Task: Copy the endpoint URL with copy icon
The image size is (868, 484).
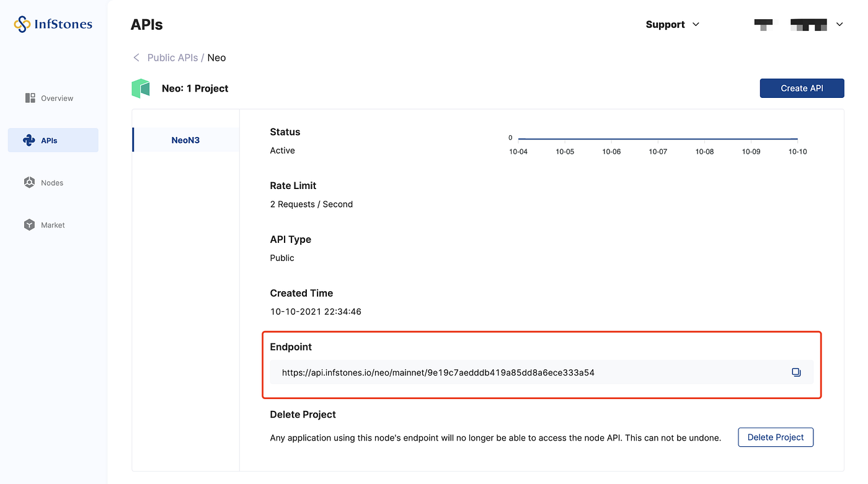Action: click(x=796, y=372)
